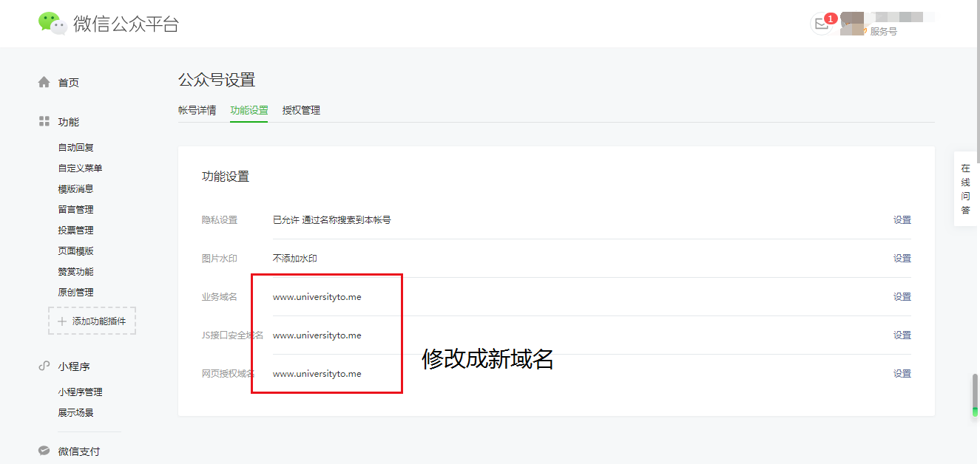Click the grid icon beside 功能
Image resolution: width=980 pixels, height=464 pixels.
tap(44, 121)
